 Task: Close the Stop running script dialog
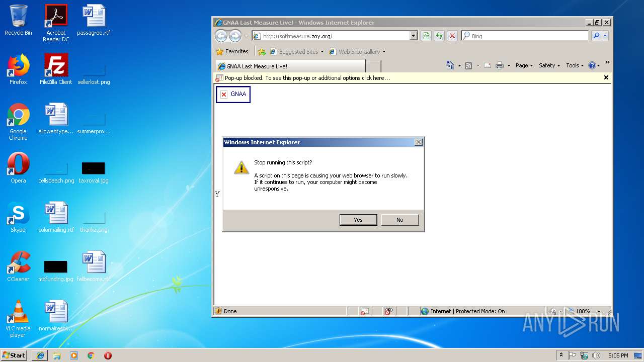pos(418,142)
